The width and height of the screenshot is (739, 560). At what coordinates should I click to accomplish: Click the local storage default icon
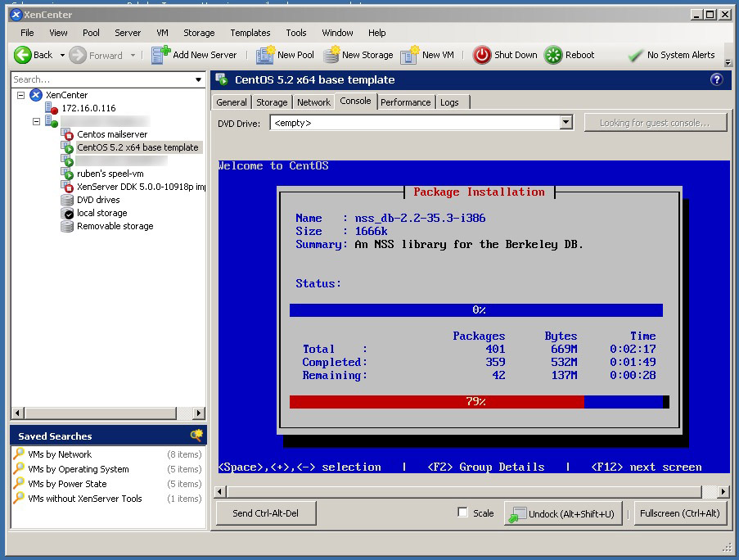[x=67, y=213]
